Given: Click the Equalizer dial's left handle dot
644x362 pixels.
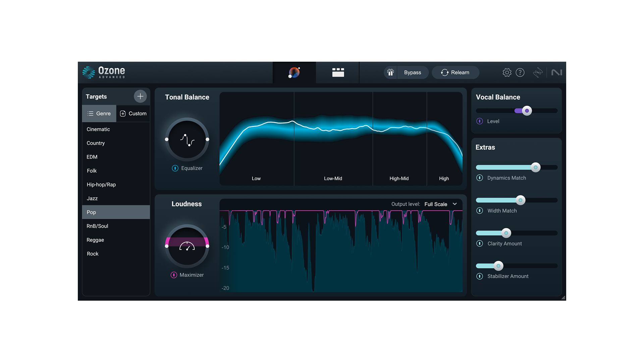Looking at the screenshot, I should click(167, 139).
